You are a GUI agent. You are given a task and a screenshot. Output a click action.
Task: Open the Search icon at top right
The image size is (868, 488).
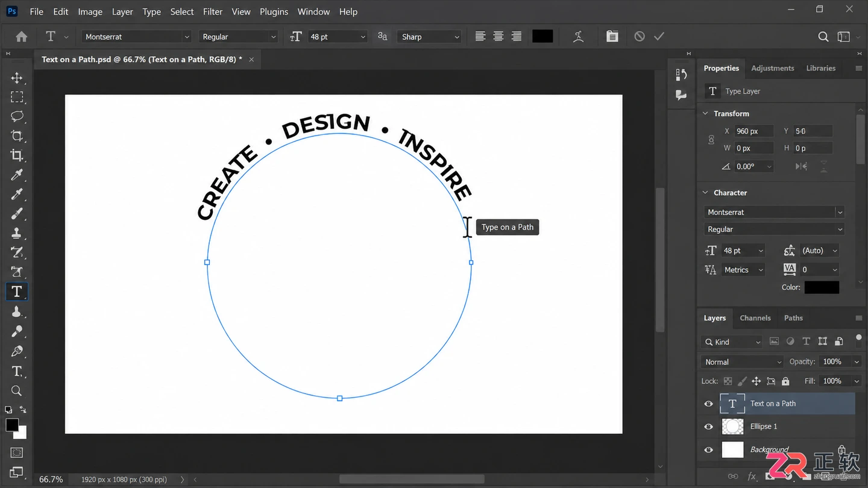(x=823, y=37)
